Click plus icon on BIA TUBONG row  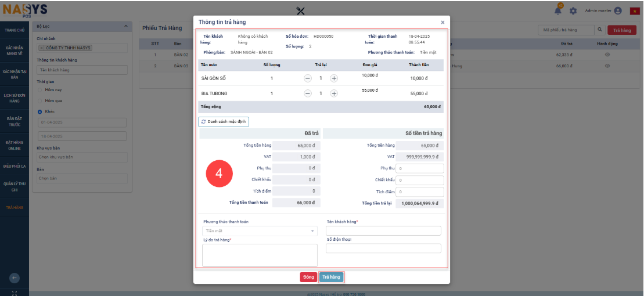coord(334,93)
